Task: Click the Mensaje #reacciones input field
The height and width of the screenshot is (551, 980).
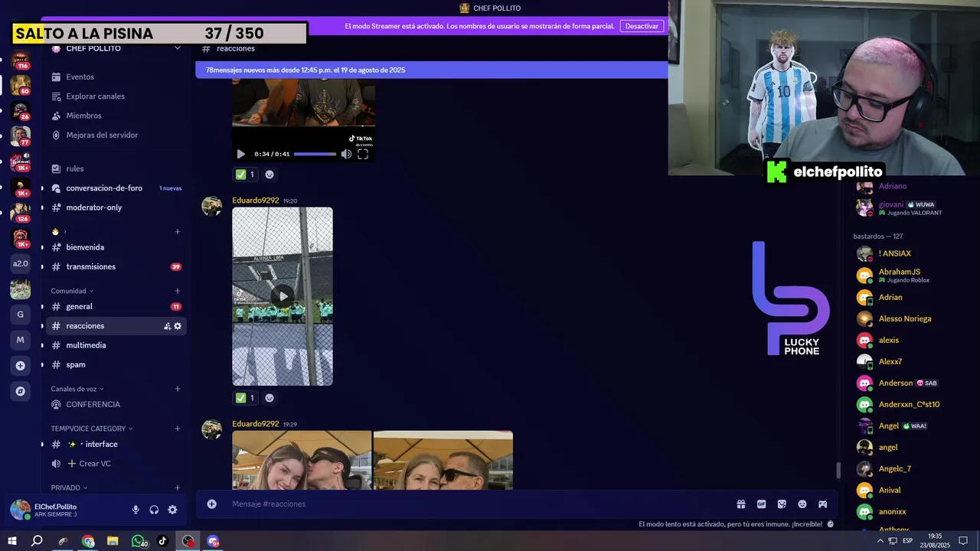Action: (479, 504)
